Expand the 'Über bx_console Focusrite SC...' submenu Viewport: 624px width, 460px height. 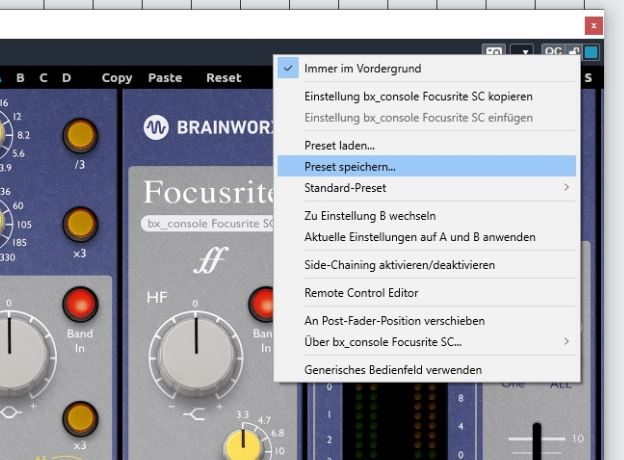(427, 342)
